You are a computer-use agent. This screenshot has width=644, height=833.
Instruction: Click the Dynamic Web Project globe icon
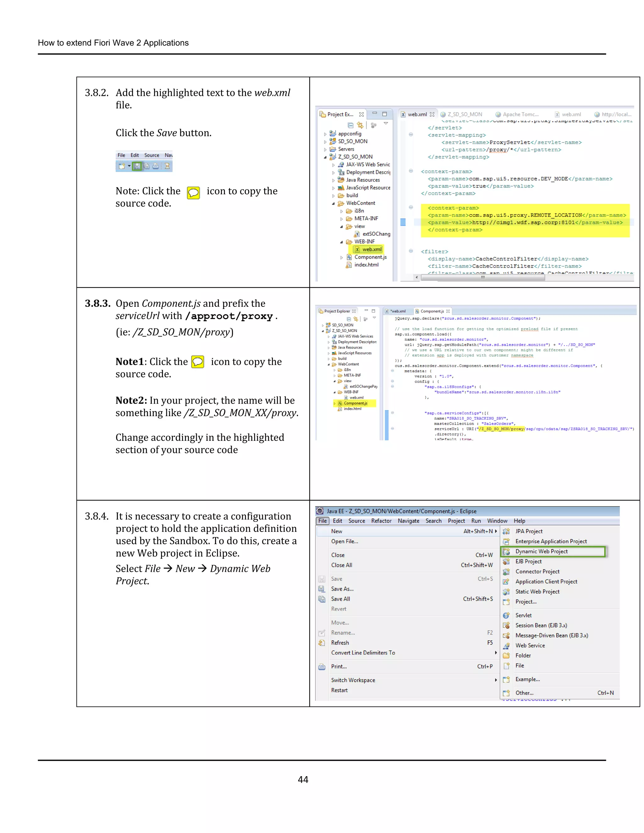click(506, 552)
